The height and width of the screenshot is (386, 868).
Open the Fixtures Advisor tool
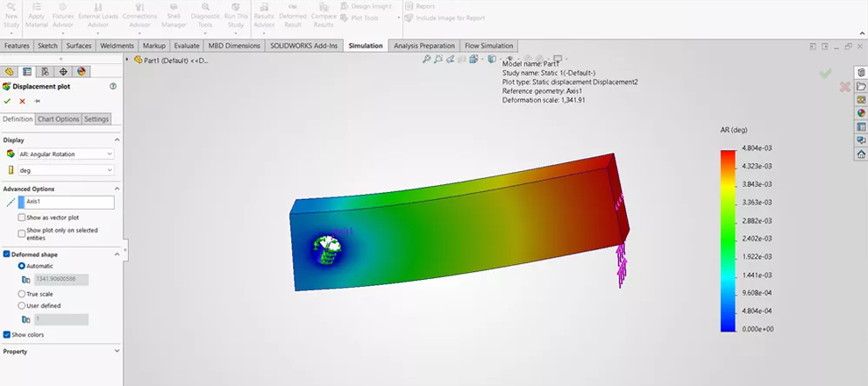(63, 16)
